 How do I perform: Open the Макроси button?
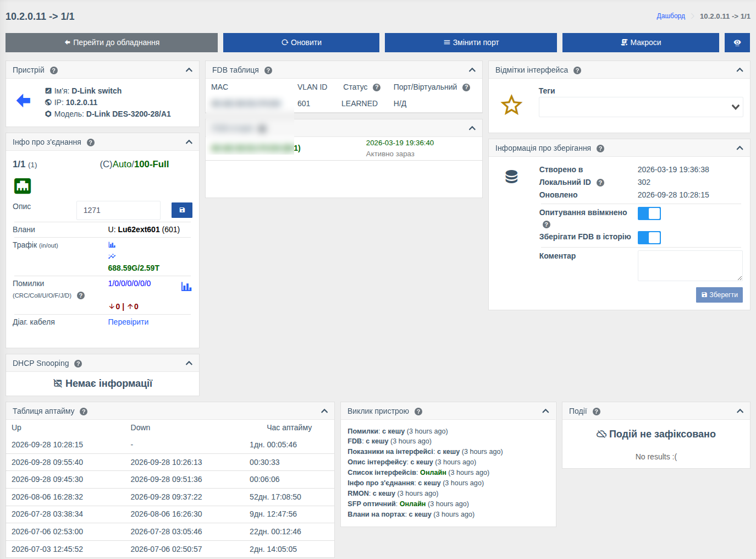pos(641,42)
